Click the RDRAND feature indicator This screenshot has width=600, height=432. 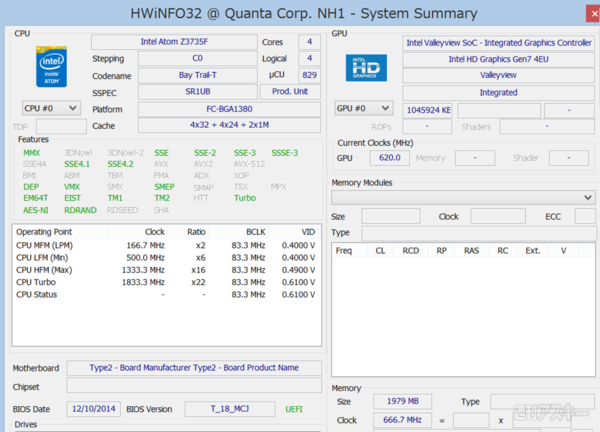point(80,210)
